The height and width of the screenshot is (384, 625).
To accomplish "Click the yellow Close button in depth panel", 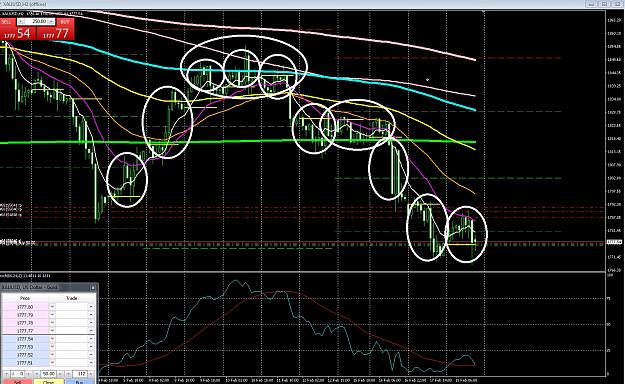I will [x=49, y=382].
